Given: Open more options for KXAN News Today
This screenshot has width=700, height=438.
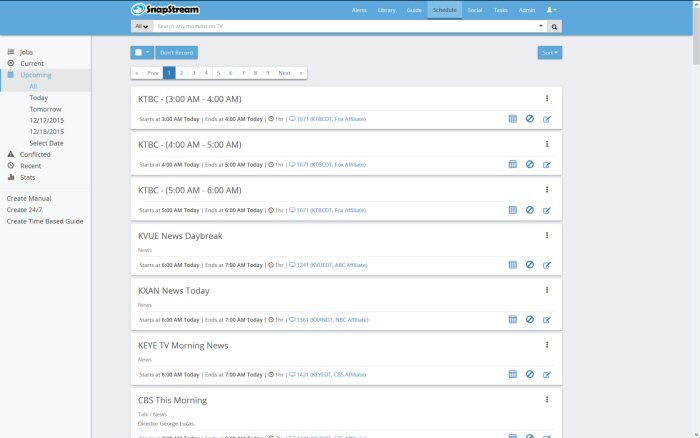Looking at the screenshot, I should point(546,290).
